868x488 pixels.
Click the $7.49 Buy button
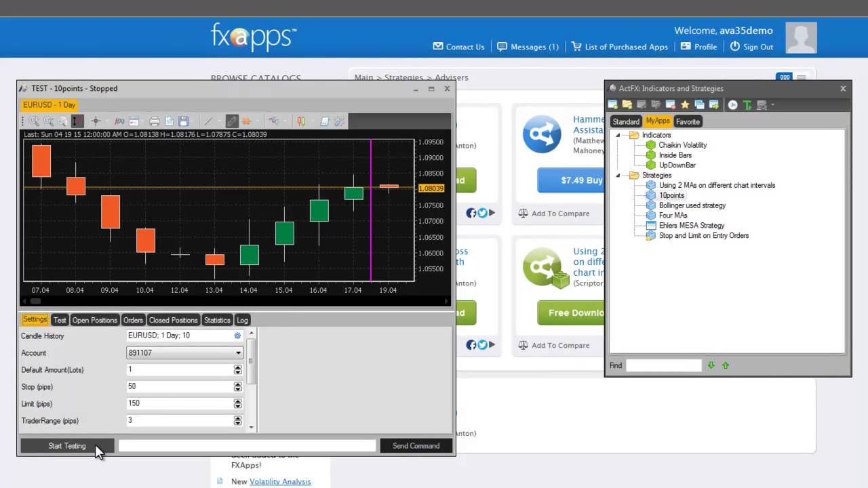click(572, 180)
